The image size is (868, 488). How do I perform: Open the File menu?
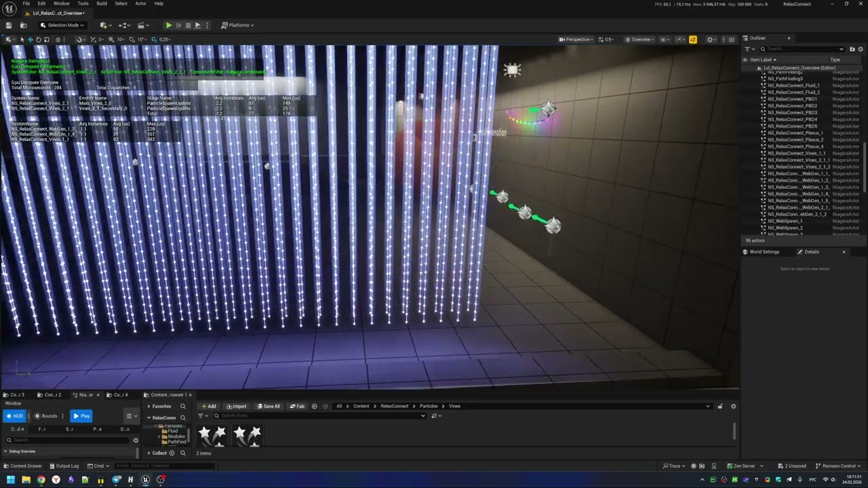(26, 3)
